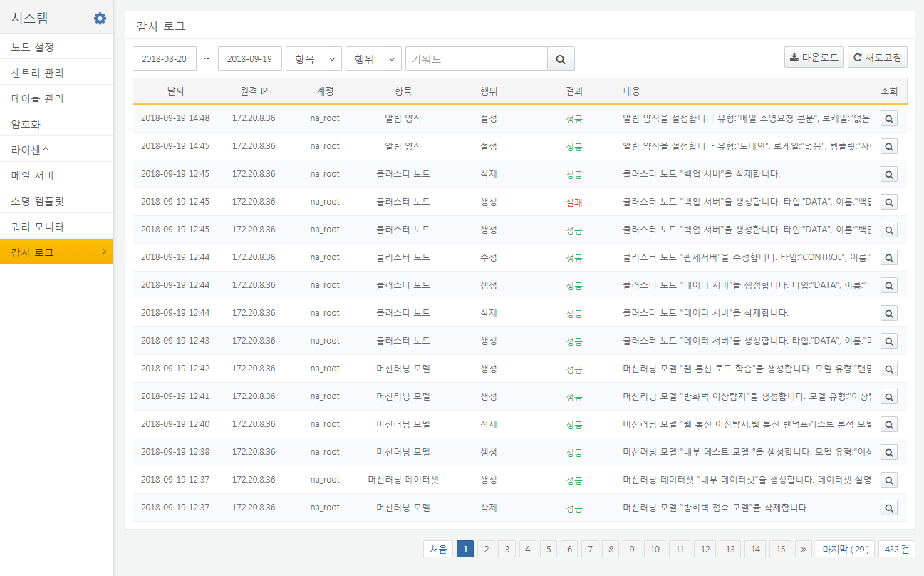Image resolution: width=924 pixels, height=576 pixels.
Task: Jump to first page with 처음
Action: pyautogui.click(x=438, y=549)
